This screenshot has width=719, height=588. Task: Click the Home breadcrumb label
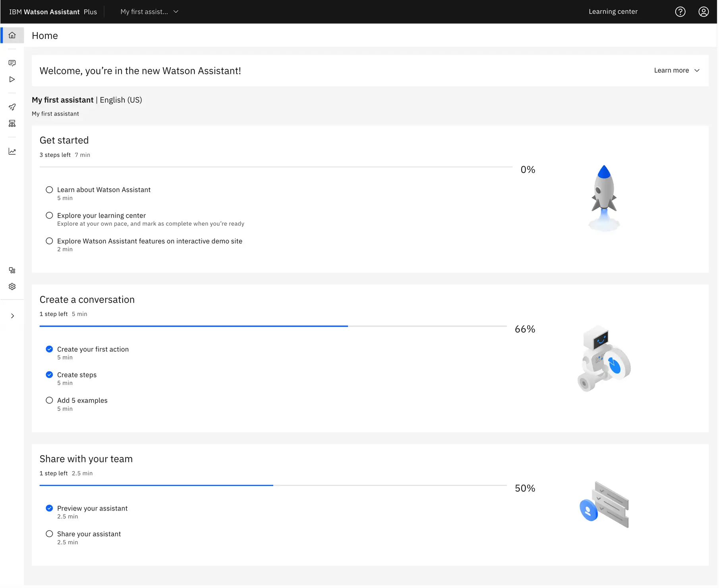pyautogui.click(x=44, y=35)
